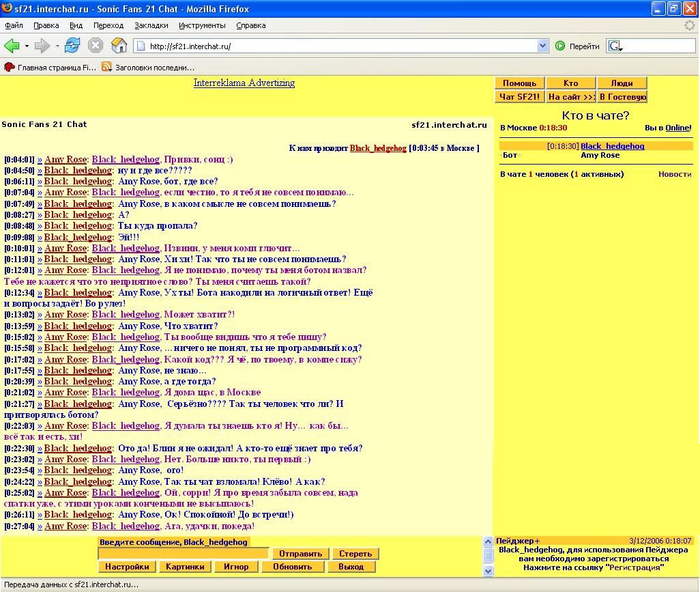Viewport: 700px width, 592px height.
Task: Reload the current chat page
Action: coord(72,46)
